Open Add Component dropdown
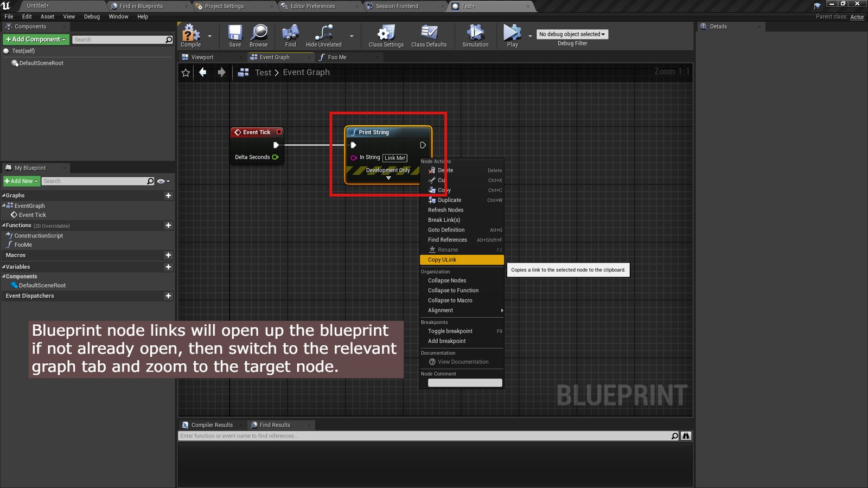868x488 pixels. (x=36, y=40)
